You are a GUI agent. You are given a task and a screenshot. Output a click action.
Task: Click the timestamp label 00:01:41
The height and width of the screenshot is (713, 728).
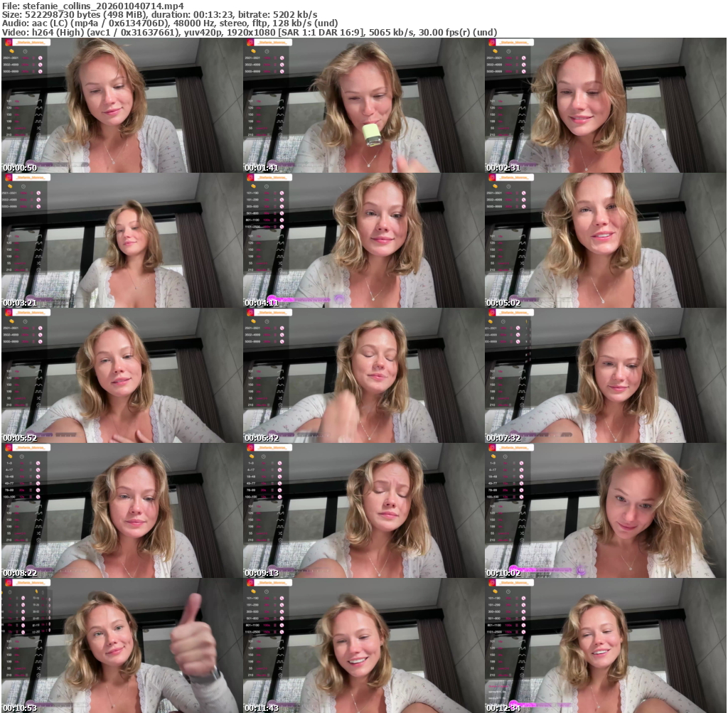(262, 168)
